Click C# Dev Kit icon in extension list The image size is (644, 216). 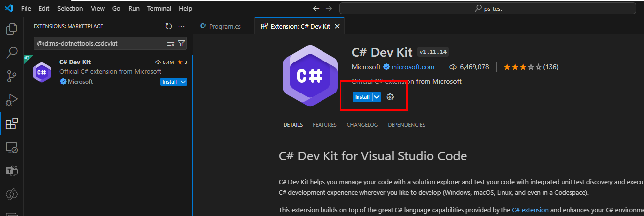click(42, 72)
